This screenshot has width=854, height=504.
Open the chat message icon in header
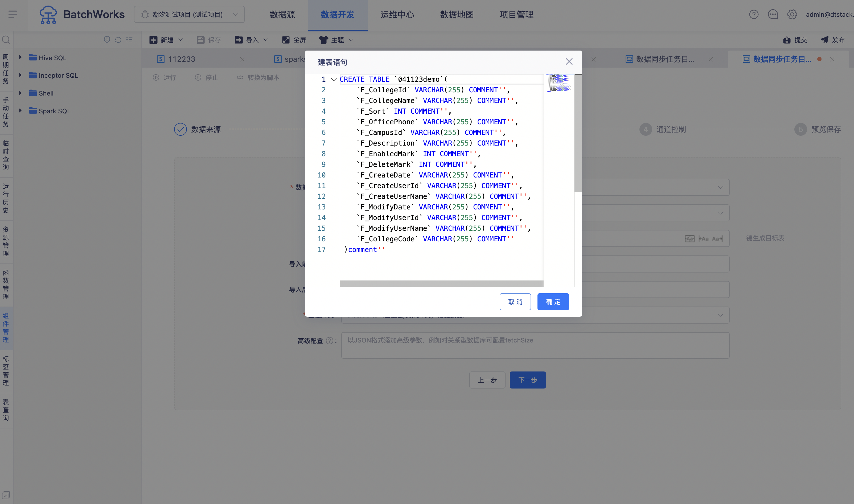point(773,15)
